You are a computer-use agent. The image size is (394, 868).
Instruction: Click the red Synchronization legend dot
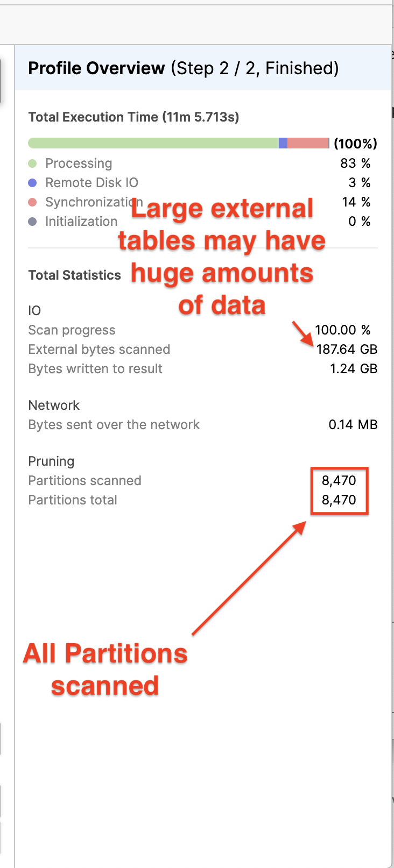(x=32, y=202)
